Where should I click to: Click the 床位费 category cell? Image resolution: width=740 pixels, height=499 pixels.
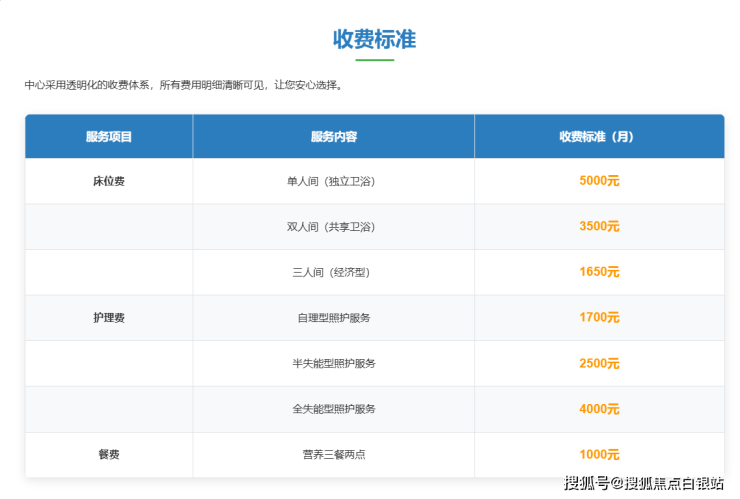tap(109, 181)
